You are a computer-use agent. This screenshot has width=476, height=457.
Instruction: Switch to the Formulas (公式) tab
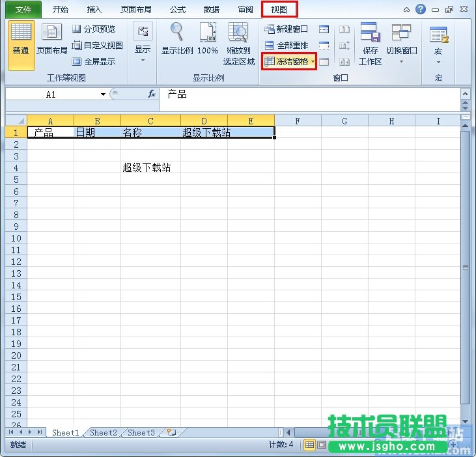pyautogui.click(x=178, y=10)
